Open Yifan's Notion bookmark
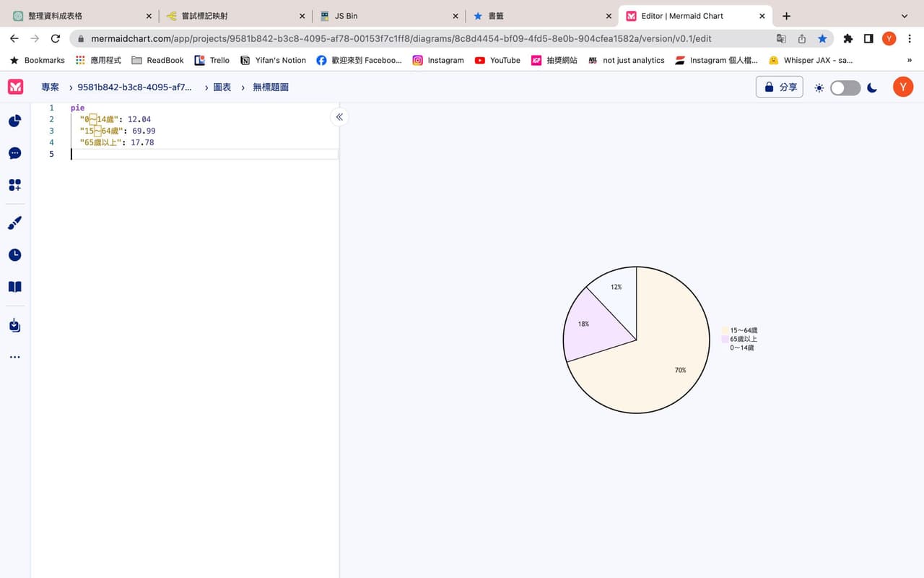Viewport: 924px width, 578px height. (x=273, y=61)
